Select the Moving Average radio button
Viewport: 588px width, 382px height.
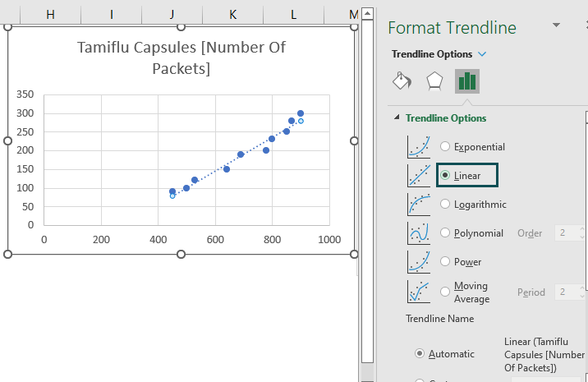click(445, 292)
